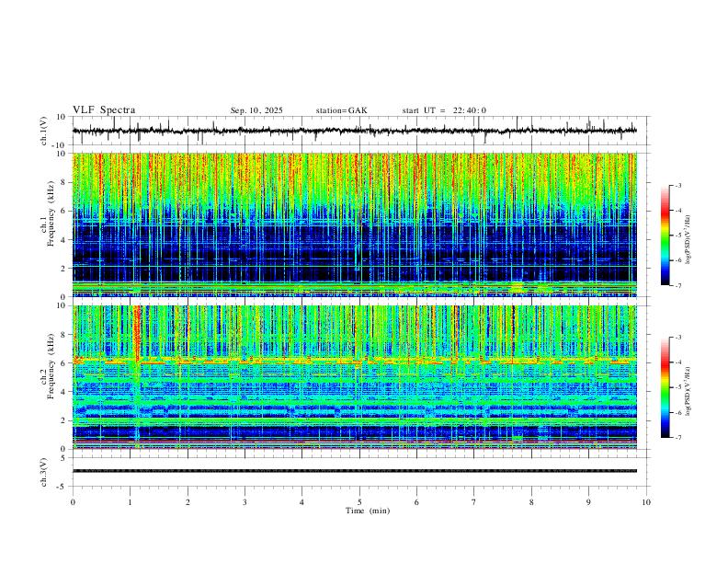Click the ch.3(V) waveform trace
Image resolution: width=728 pixels, height=563 pixels.
355,471
